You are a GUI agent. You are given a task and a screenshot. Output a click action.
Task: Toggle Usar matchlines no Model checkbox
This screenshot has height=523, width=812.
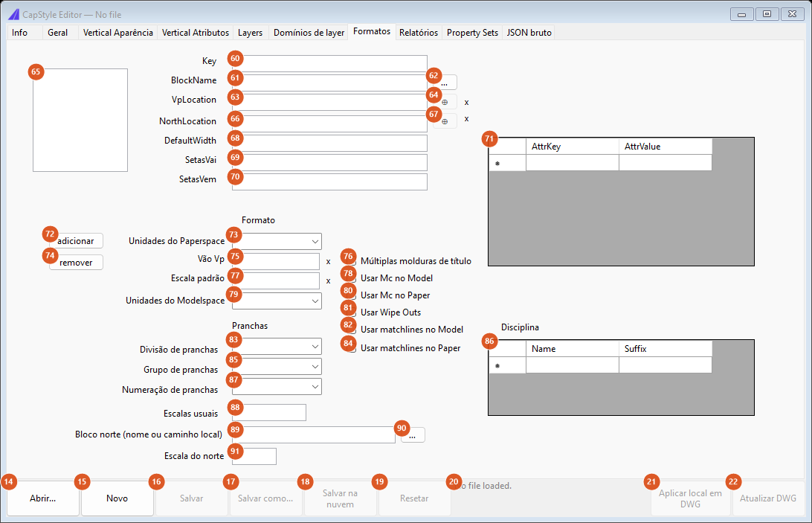point(352,330)
